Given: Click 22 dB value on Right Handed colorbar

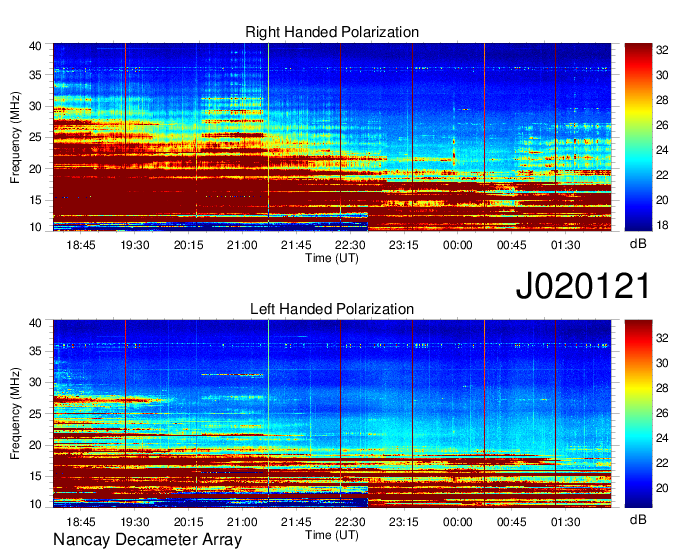Looking at the screenshot, I should pyautogui.click(x=662, y=175).
